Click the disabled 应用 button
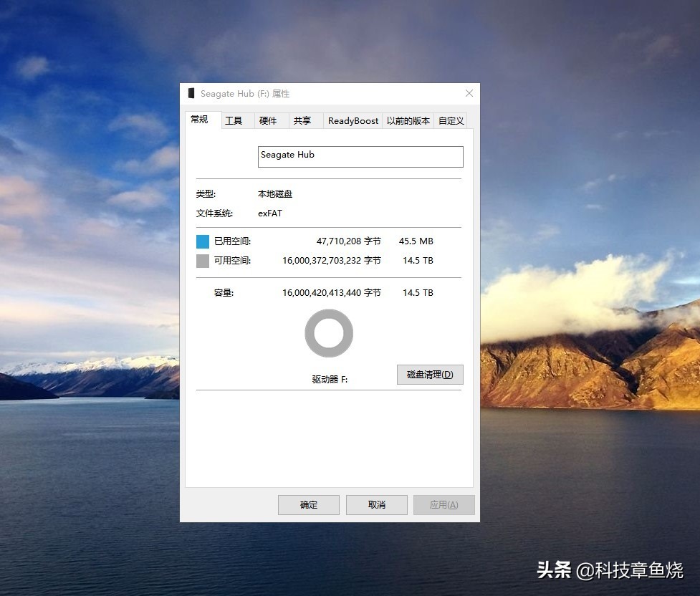700x596 pixels. pyautogui.click(x=444, y=504)
